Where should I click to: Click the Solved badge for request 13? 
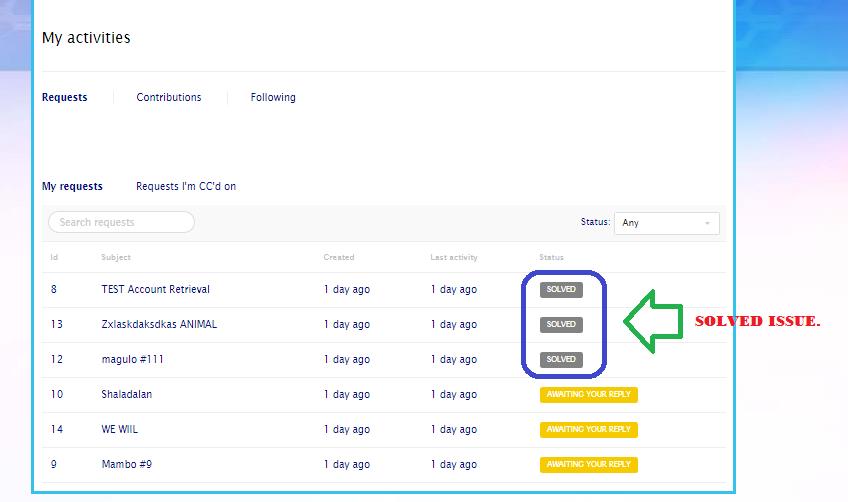[561, 324]
